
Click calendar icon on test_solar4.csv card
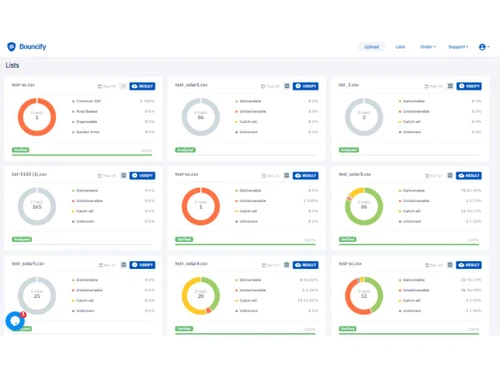[264, 265]
